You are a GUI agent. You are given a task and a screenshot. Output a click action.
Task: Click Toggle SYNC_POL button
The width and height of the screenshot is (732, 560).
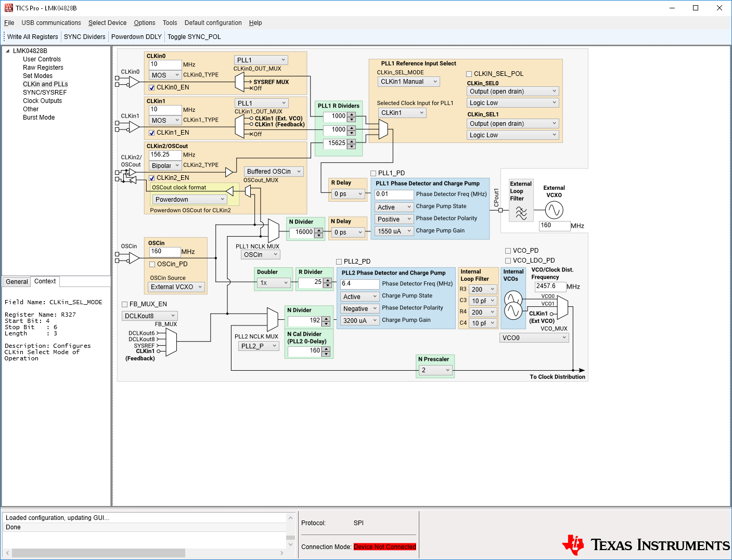[194, 37]
